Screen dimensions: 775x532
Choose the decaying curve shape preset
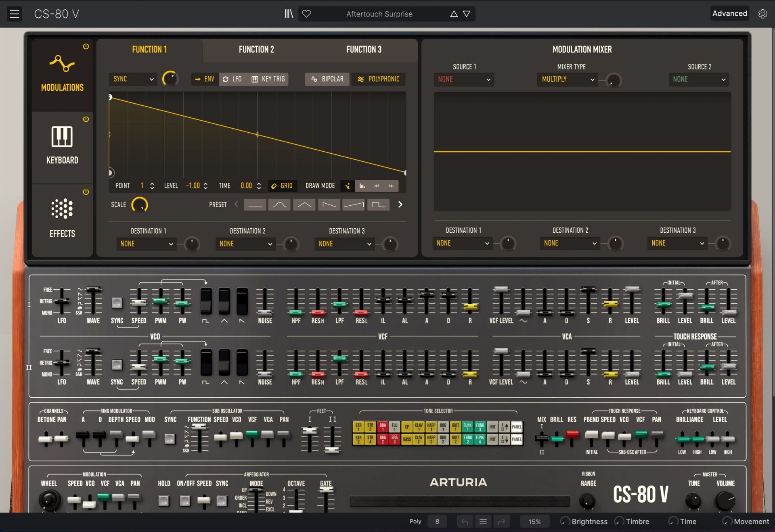pos(329,205)
